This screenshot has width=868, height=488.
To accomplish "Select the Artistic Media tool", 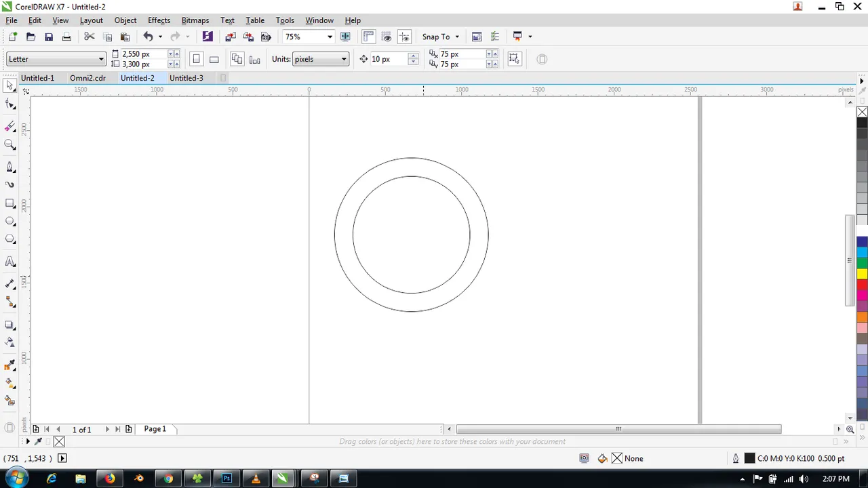I will click(10, 184).
